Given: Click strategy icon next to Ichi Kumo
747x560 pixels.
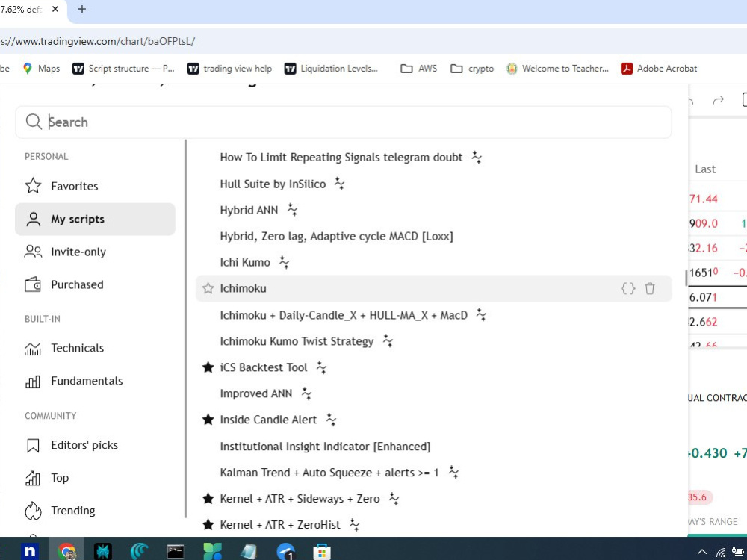Looking at the screenshot, I should 284,262.
